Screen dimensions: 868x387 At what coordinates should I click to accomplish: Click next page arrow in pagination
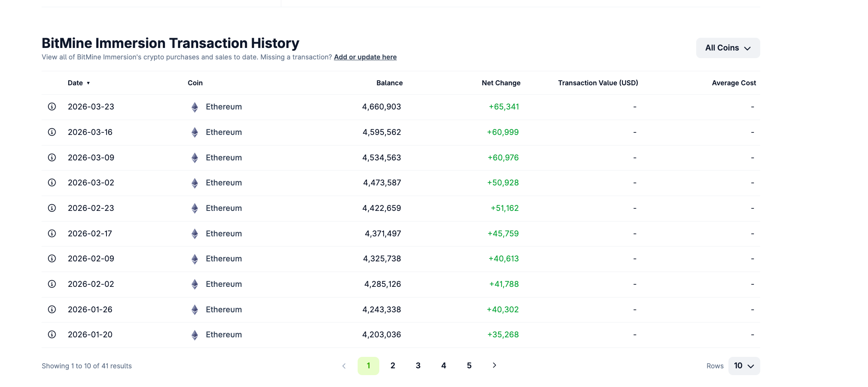coord(494,365)
